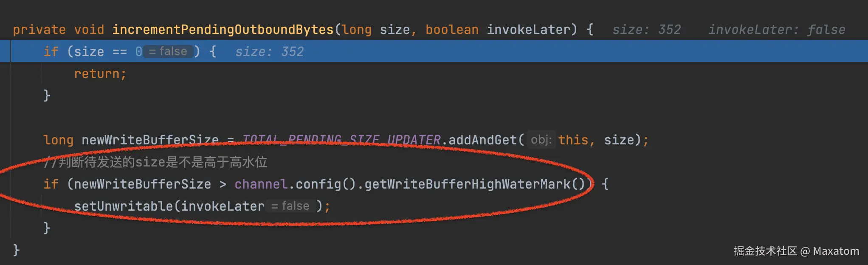This screenshot has height=265, width=868.
Task: Click the incrementPendingOutboundBytes method name
Action: 223,30
